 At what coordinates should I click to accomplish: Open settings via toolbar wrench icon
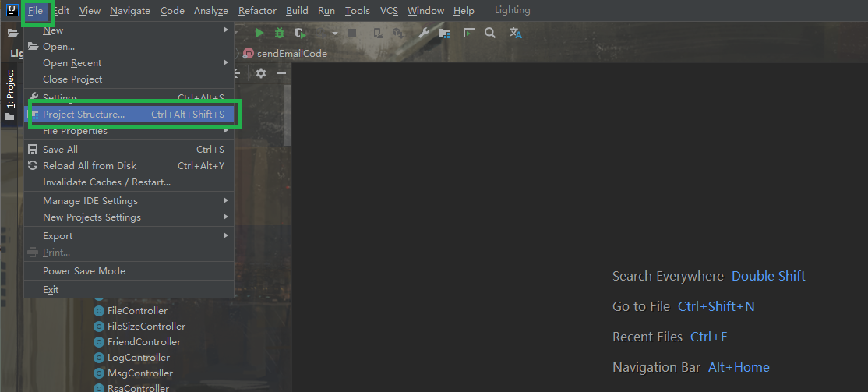(424, 34)
